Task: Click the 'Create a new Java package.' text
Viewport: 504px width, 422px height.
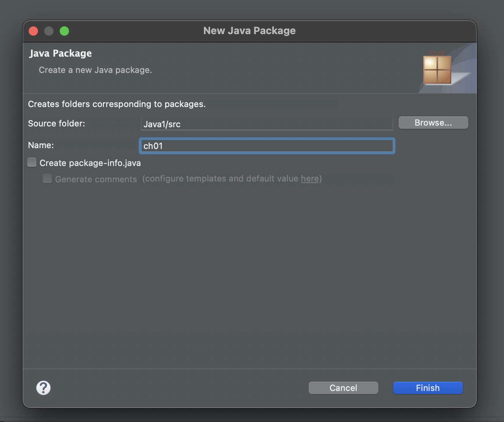Action: (x=95, y=70)
